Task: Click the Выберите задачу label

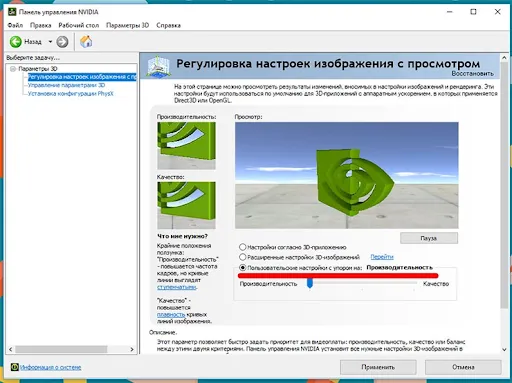Action: 33,58
